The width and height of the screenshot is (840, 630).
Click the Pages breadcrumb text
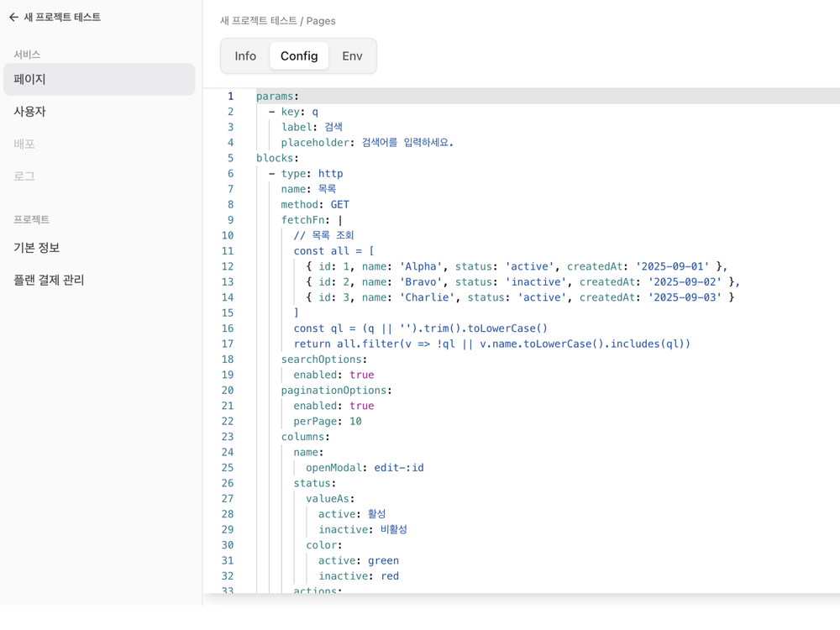pos(321,21)
